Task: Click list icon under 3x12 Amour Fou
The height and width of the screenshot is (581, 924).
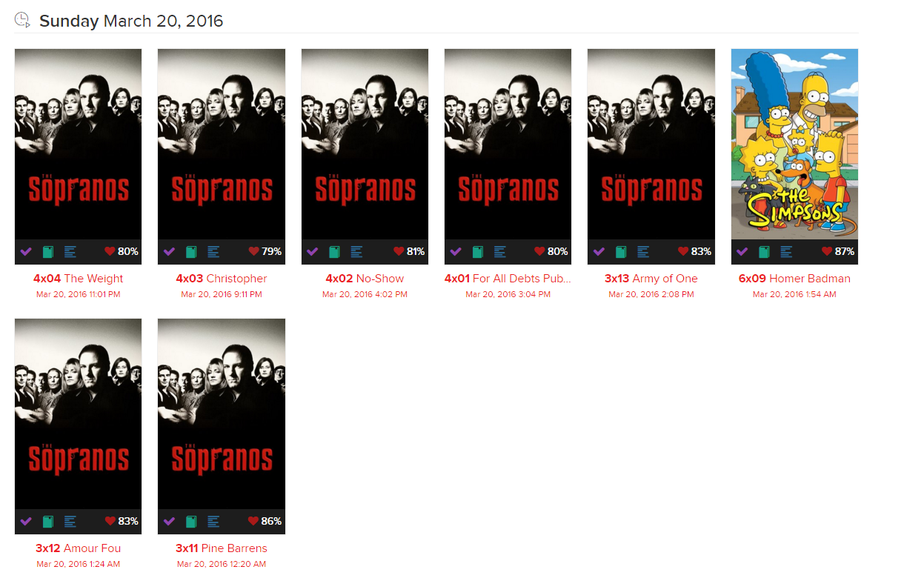Action: 70,522
